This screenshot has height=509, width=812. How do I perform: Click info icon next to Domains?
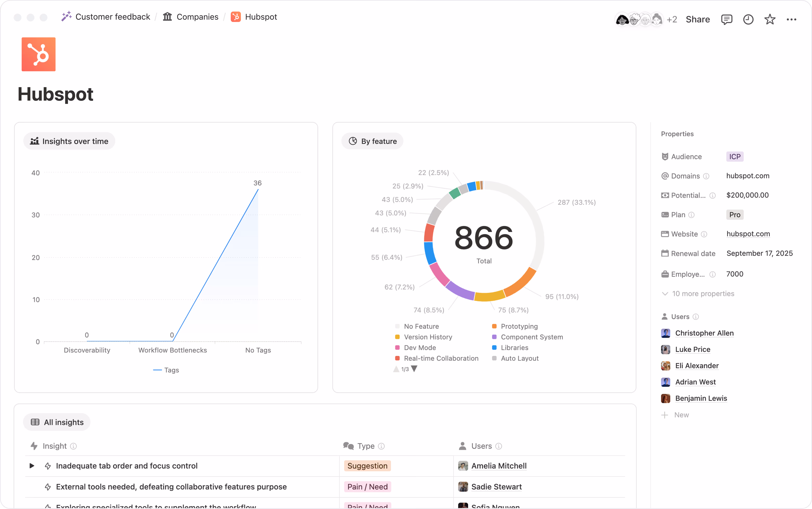[706, 176]
